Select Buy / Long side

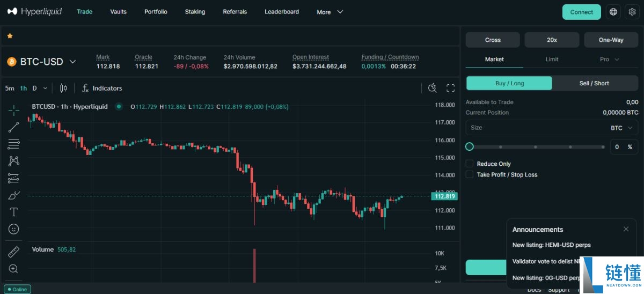[x=509, y=83]
